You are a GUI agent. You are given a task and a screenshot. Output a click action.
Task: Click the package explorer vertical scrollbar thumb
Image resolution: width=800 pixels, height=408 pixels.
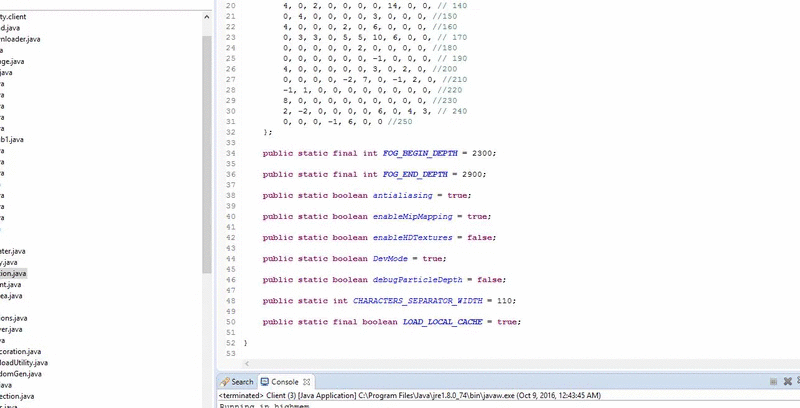tap(207, 155)
